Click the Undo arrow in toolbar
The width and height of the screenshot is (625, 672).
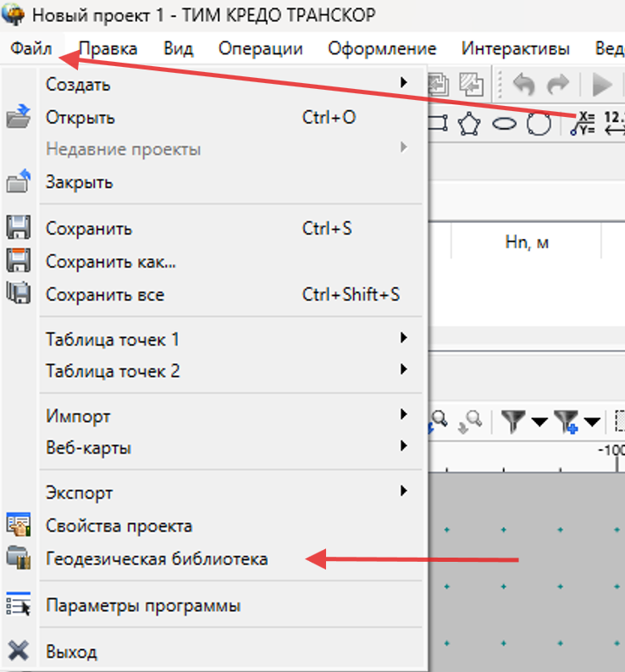pos(524,85)
